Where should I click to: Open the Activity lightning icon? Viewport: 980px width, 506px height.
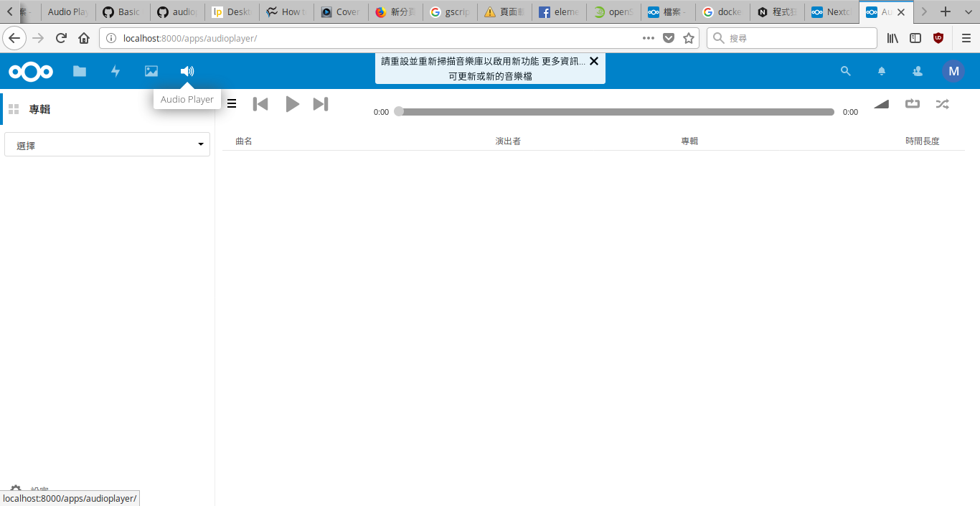click(x=115, y=70)
